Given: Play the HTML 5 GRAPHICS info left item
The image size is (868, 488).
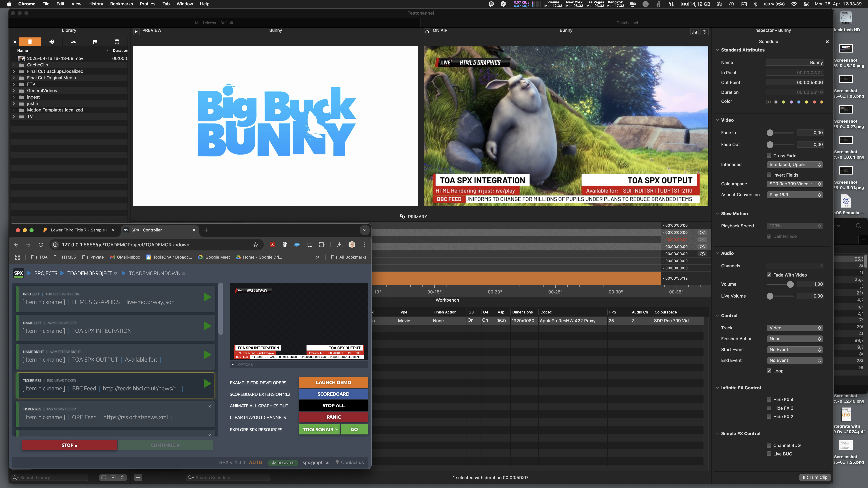Looking at the screenshot, I should pos(207,297).
